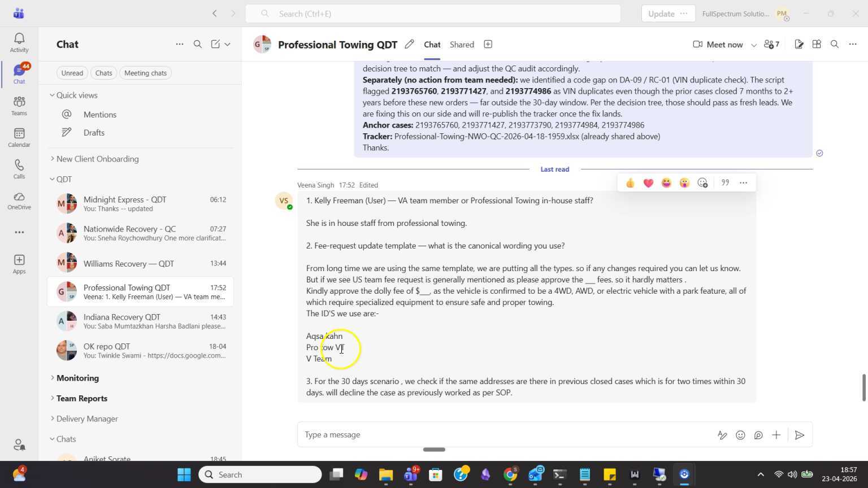The image size is (868, 488).
Task: Open Meet now dropdown arrow
Action: point(753,45)
